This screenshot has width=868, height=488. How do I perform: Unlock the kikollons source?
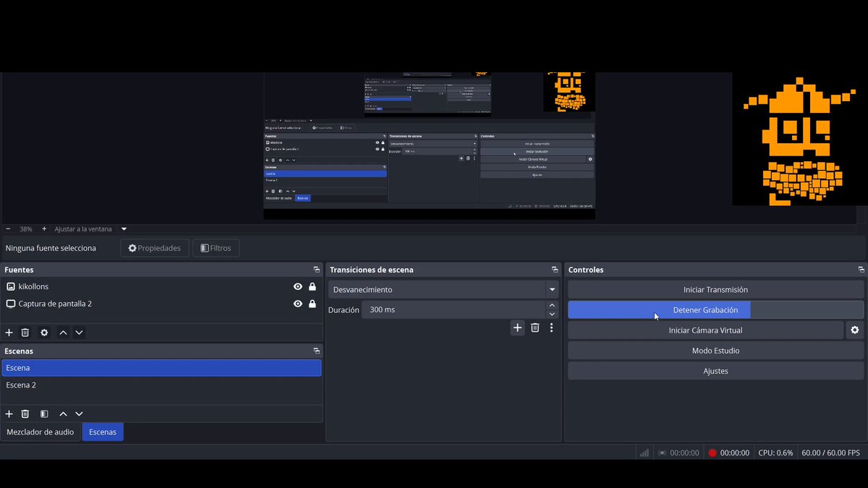pos(312,287)
